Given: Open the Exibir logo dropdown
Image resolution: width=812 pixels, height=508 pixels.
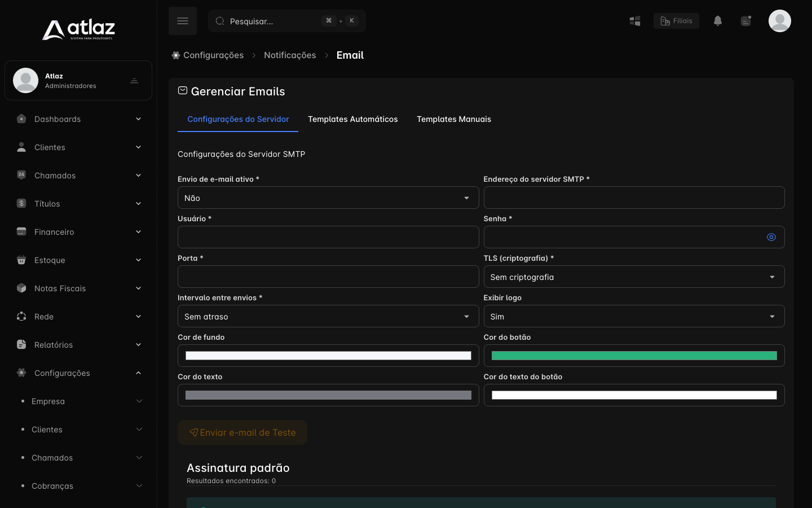Looking at the screenshot, I should (634, 316).
